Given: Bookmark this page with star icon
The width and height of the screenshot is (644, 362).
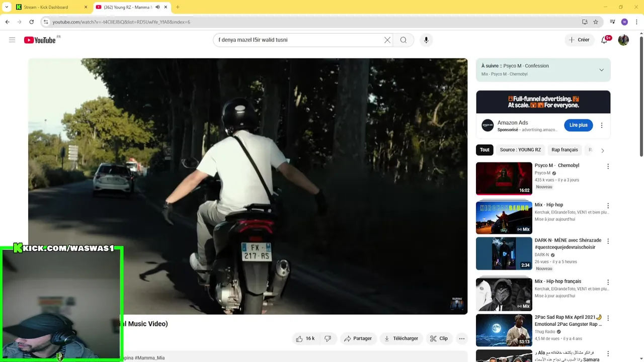Looking at the screenshot, I should point(596,22).
